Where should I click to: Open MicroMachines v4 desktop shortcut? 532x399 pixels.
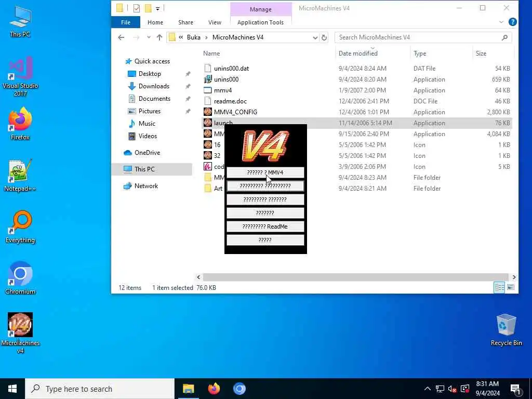point(20,333)
